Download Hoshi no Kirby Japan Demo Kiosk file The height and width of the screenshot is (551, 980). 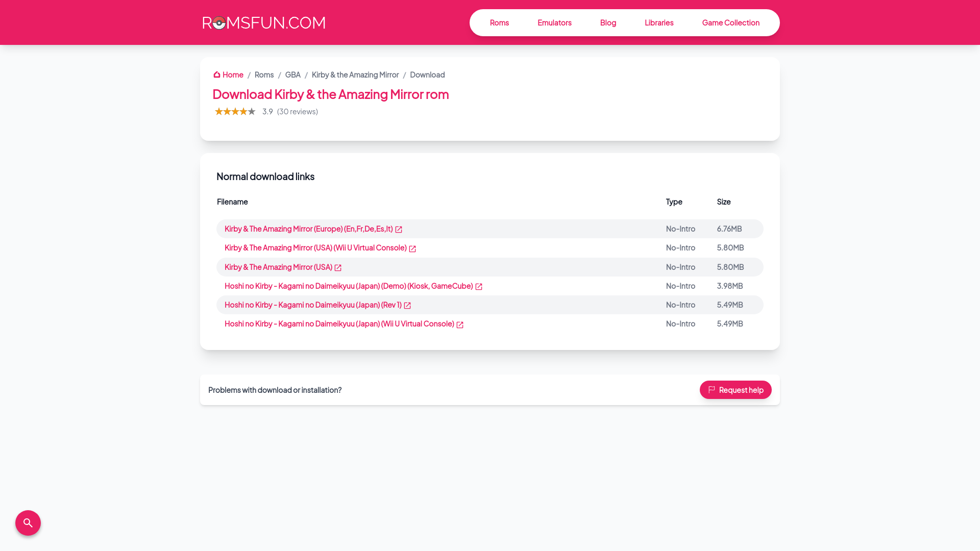pos(349,286)
